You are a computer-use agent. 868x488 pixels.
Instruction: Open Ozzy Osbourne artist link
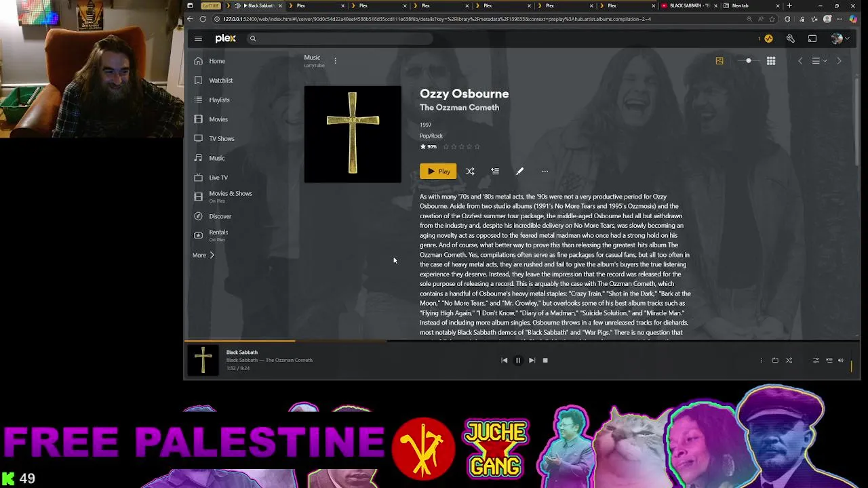[464, 94]
